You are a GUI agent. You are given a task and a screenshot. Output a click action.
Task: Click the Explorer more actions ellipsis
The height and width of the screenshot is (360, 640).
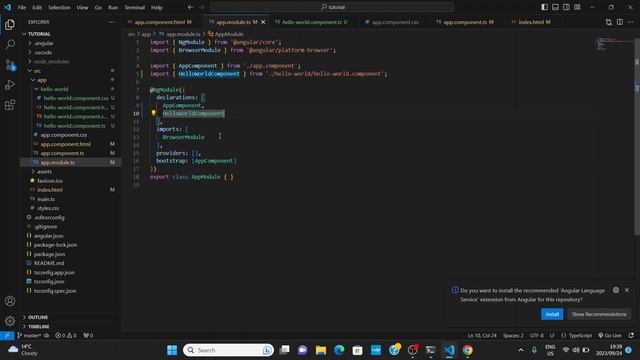click(112, 22)
